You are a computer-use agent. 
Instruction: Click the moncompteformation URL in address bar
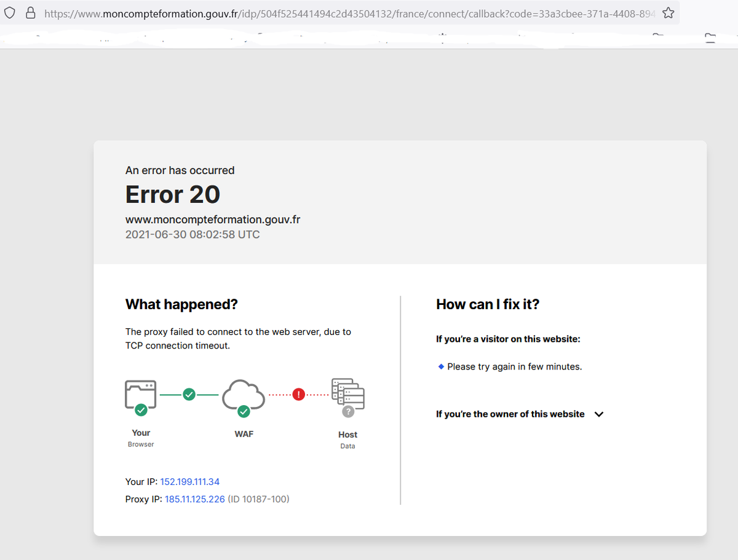click(x=349, y=13)
